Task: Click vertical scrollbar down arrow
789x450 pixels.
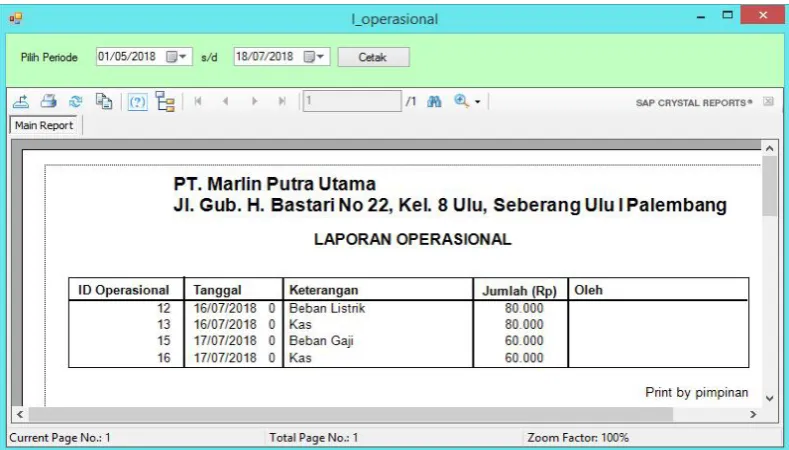Action: 769,399
